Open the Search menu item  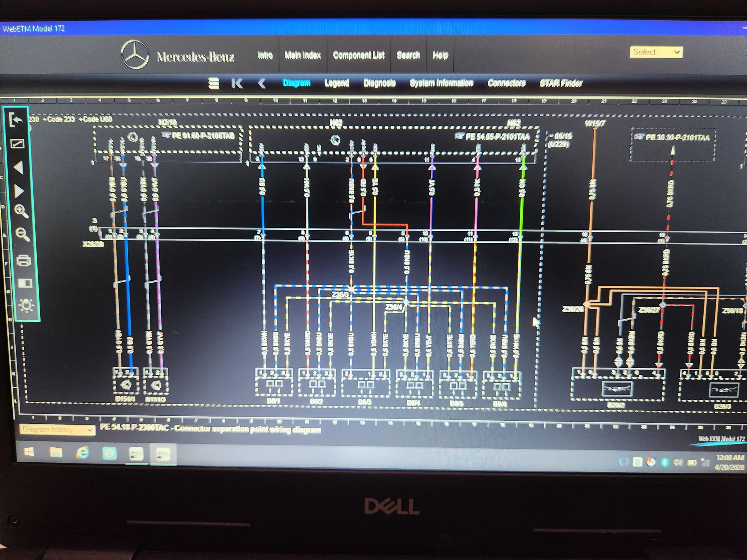(x=408, y=55)
